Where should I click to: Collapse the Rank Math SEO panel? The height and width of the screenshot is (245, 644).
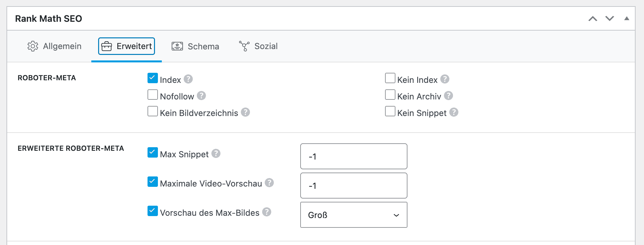tap(627, 19)
